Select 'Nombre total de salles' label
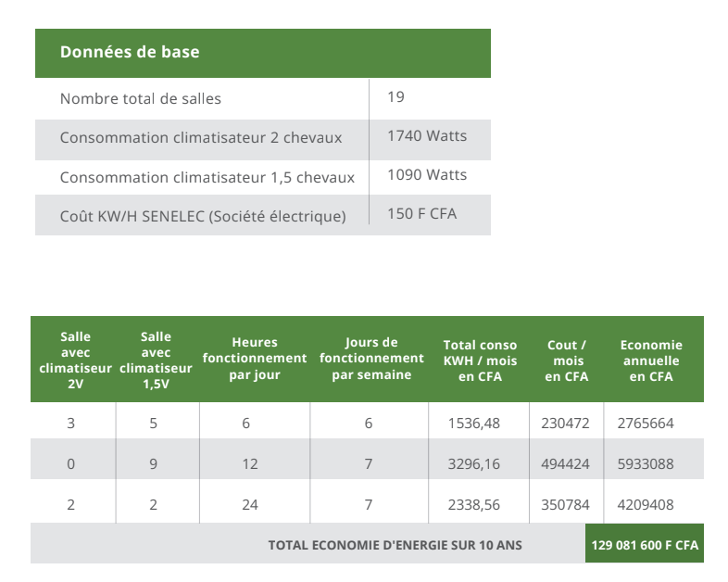The image size is (728, 582). pos(141,98)
